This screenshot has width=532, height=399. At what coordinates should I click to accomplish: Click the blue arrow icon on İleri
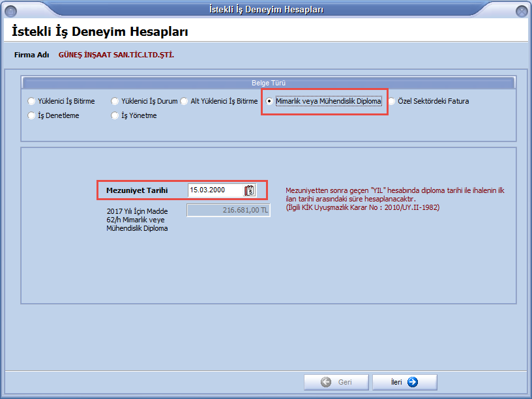[x=412, y=383]
